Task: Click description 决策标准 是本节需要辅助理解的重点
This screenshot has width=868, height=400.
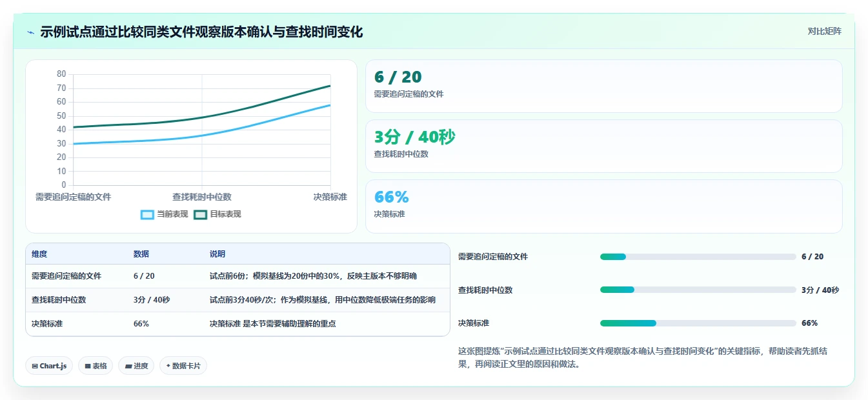Action: [x=272, y=324]
